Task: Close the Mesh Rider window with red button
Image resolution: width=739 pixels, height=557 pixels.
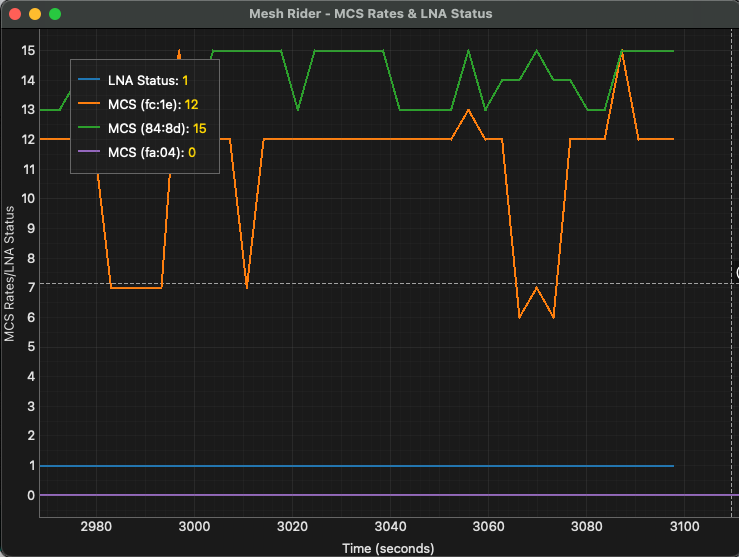Action: [15, 14]
